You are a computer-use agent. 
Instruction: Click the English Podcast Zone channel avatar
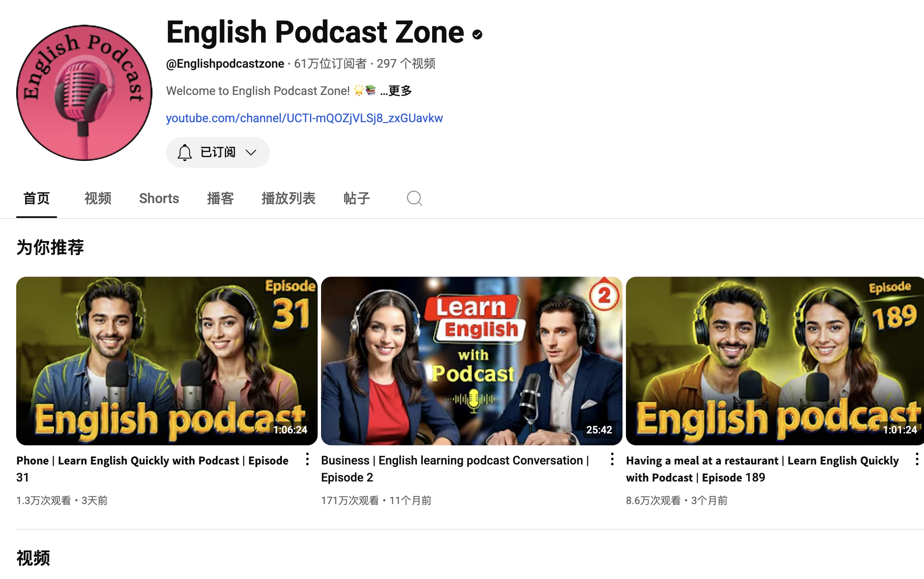tap(84, 93)
